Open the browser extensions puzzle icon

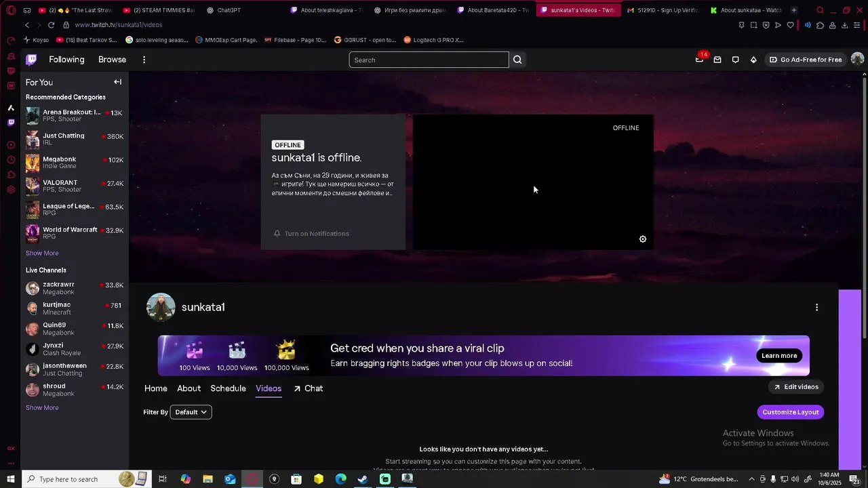[820, 25]
